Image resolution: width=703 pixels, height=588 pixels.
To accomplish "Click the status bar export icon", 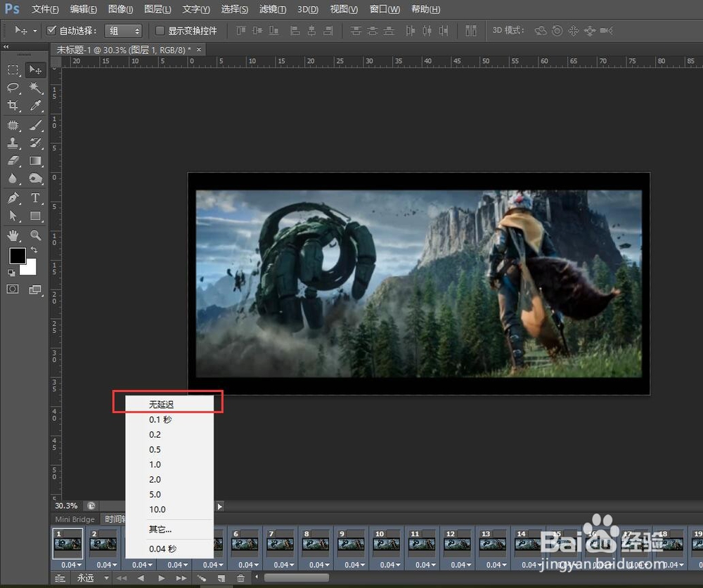I will click(91, 506).
